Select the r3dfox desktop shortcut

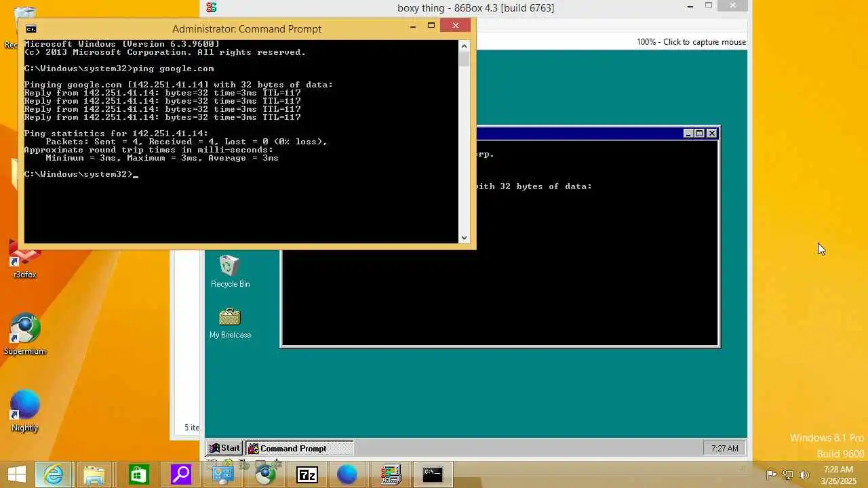pyautogui.click(x=25, y=260)
